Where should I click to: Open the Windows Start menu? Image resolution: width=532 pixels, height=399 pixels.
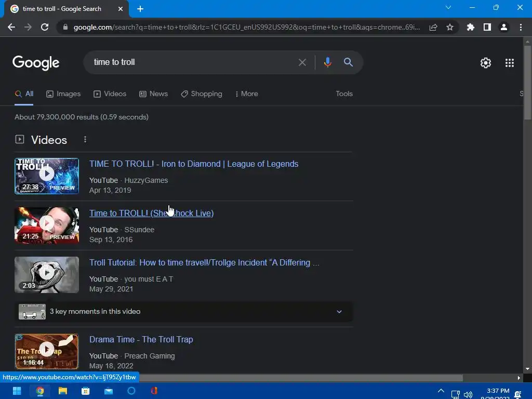[17, 391]
